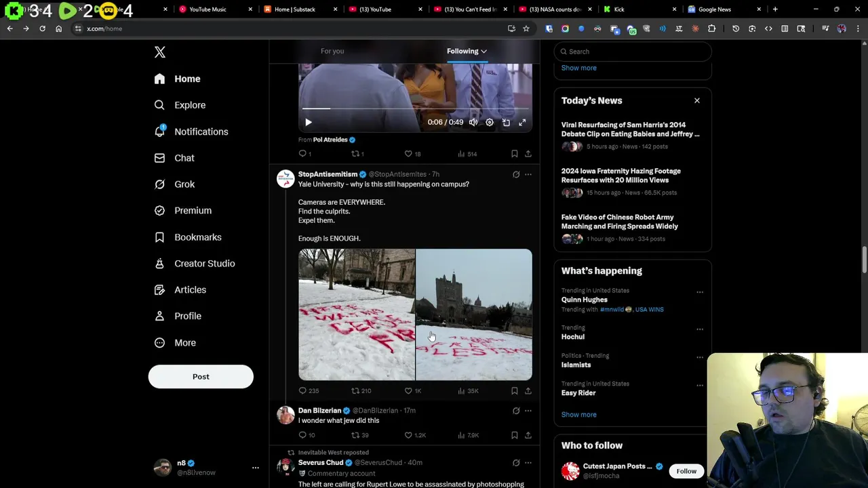The height and width of the screenshot is (488, 868).
Task: Click Show more under What's happening
Action: tap(578, 415)
